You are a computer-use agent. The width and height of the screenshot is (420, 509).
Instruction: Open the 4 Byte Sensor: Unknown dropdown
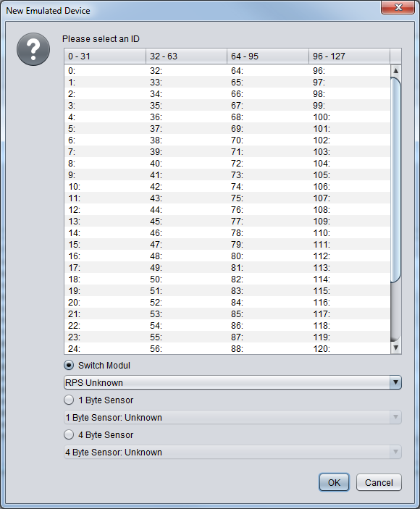pyautogui.click(x=232, y=452)
